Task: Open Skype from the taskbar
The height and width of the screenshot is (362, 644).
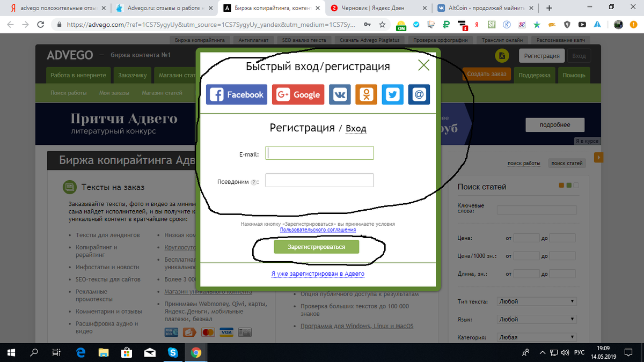Action: [173, 352]
